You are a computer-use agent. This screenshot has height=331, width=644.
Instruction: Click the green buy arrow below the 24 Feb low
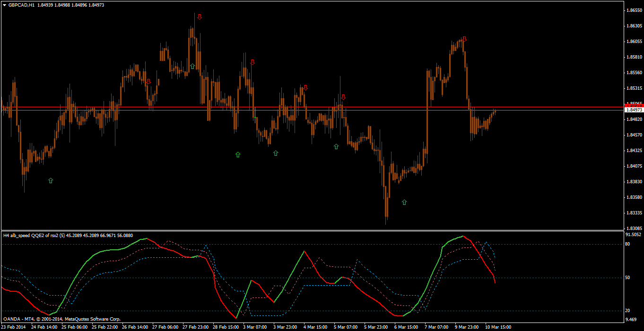click(51, 180)
